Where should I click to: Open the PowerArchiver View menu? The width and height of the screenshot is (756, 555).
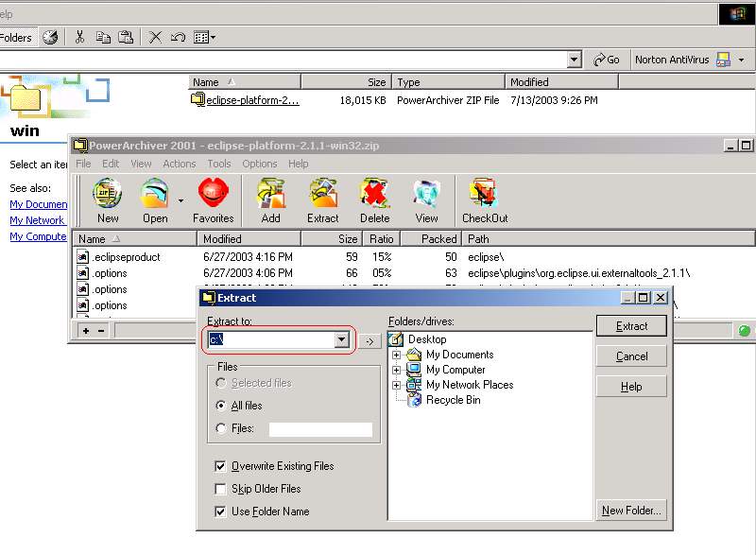141,164
